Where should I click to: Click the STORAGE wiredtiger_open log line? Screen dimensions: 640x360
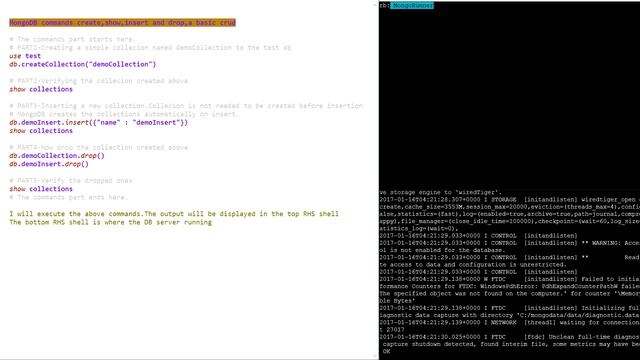[509, 200]
